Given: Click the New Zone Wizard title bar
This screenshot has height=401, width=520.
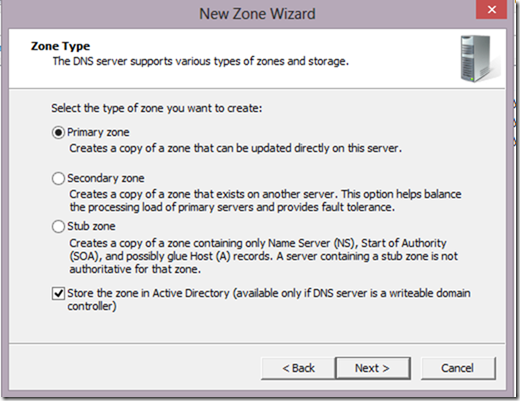Looking at the screenshot, I should pyautogui.click(x=257, y=14).
